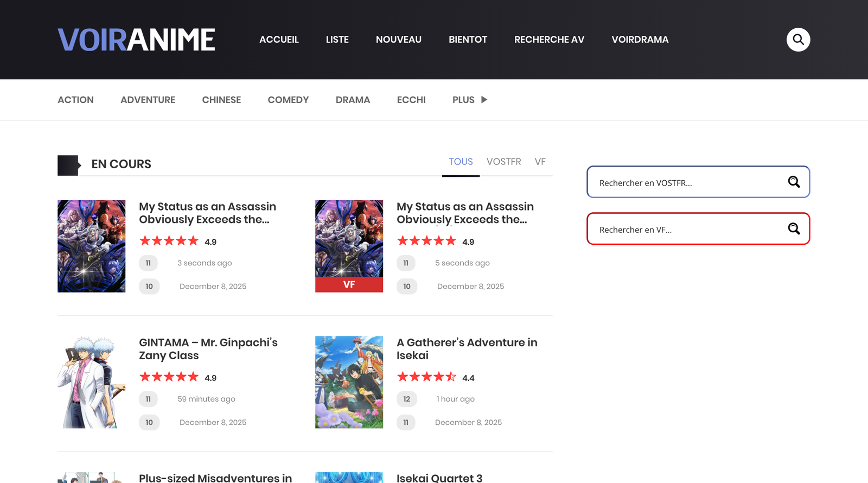Switch to the TOUS tab
This screenshot has height=483, width=868.
tap(461, 162)
